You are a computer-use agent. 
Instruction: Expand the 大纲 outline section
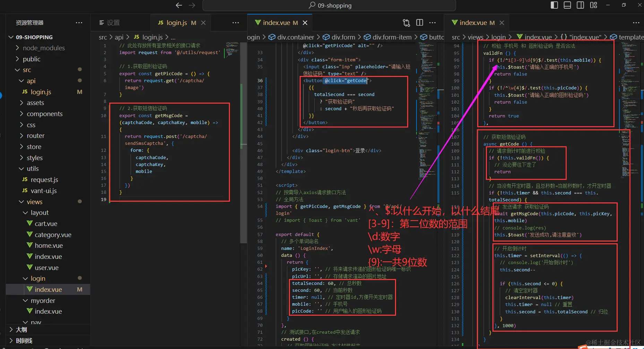(48, 330)
